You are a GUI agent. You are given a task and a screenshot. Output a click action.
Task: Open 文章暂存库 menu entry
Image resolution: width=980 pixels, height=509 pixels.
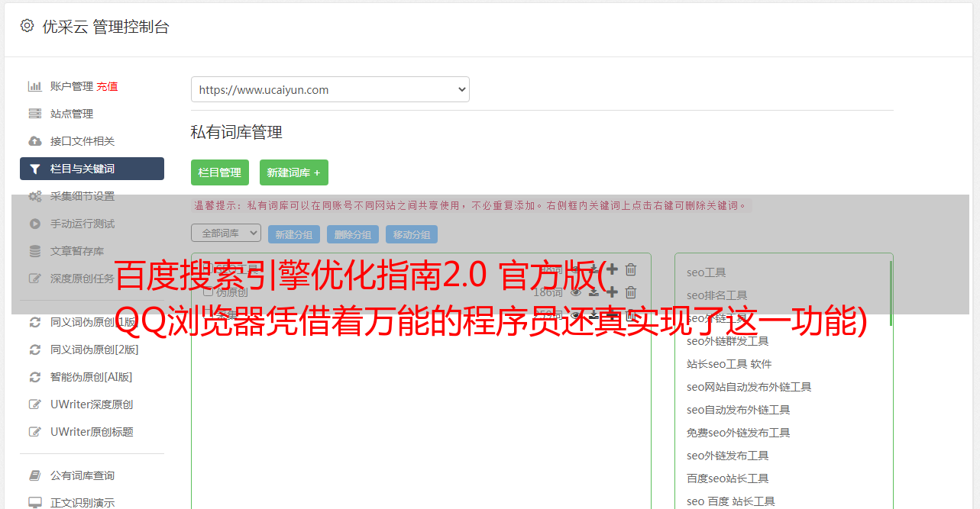(77, 251)
